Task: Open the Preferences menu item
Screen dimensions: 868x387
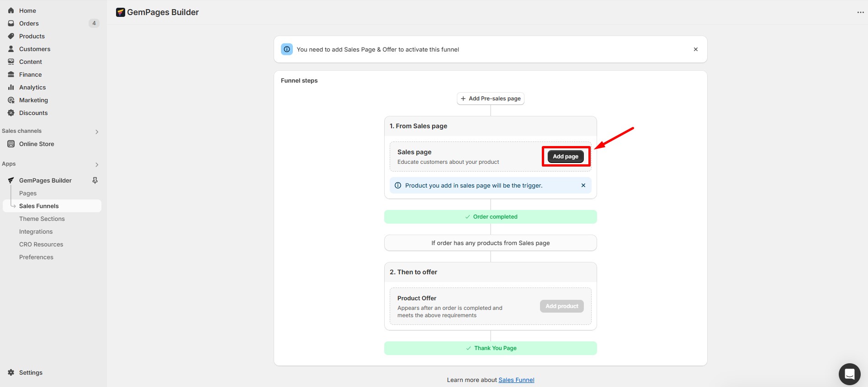Action: tap(36, 257)
